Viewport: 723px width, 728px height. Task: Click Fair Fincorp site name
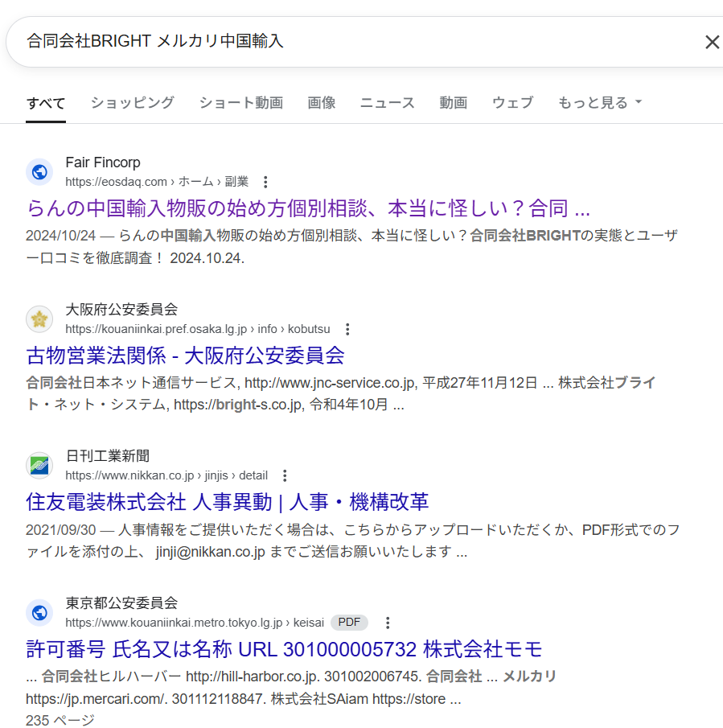tap(103, 162)
